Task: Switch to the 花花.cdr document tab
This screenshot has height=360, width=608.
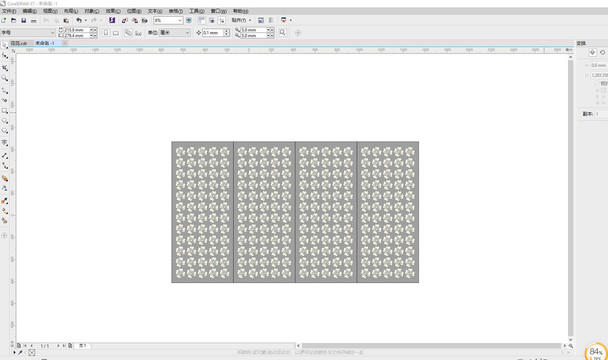Action: coord(19,43)
